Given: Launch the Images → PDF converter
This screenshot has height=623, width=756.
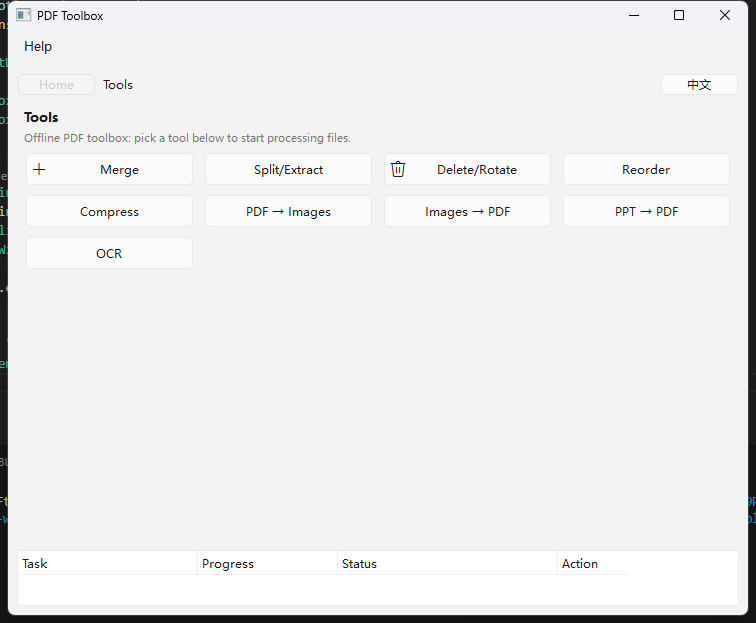Looking at the screenshot, I should point(467,211).
